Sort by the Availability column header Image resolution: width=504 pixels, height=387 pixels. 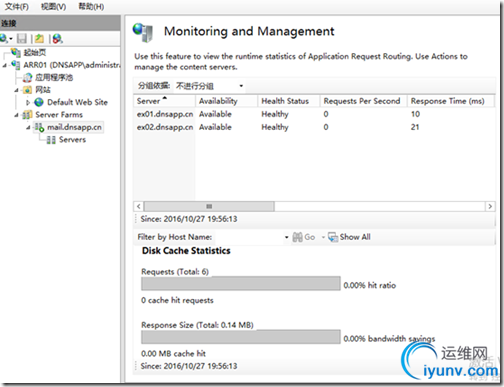tap(227, 101)
